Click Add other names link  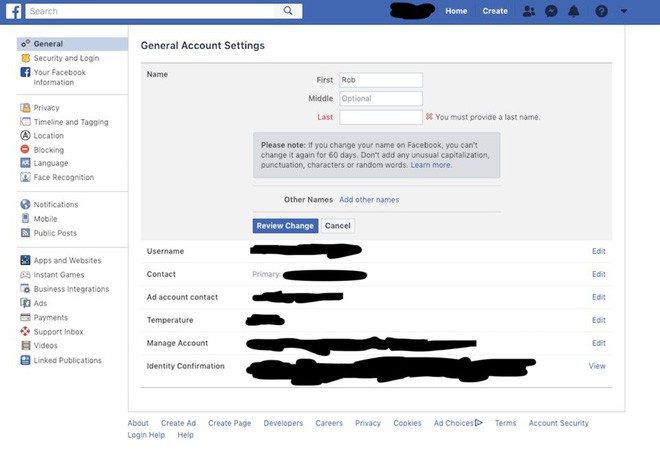[369, 200]
